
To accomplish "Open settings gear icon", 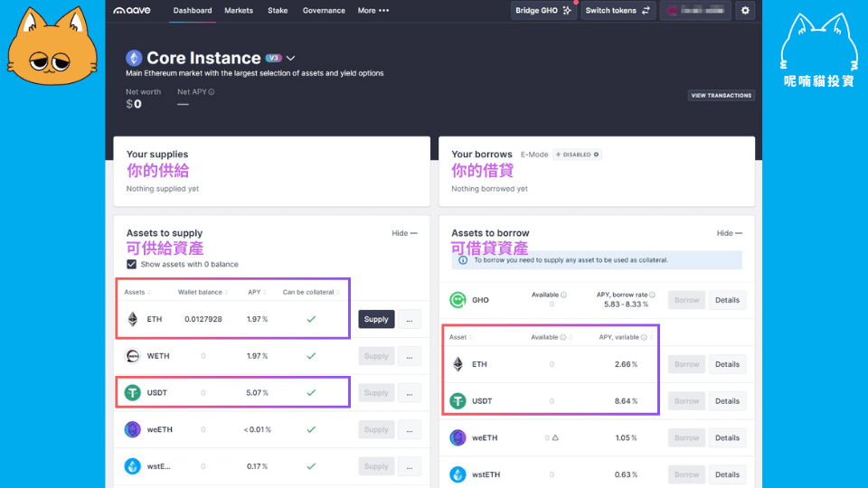I will pyautogui.click(x=745, y=11).
